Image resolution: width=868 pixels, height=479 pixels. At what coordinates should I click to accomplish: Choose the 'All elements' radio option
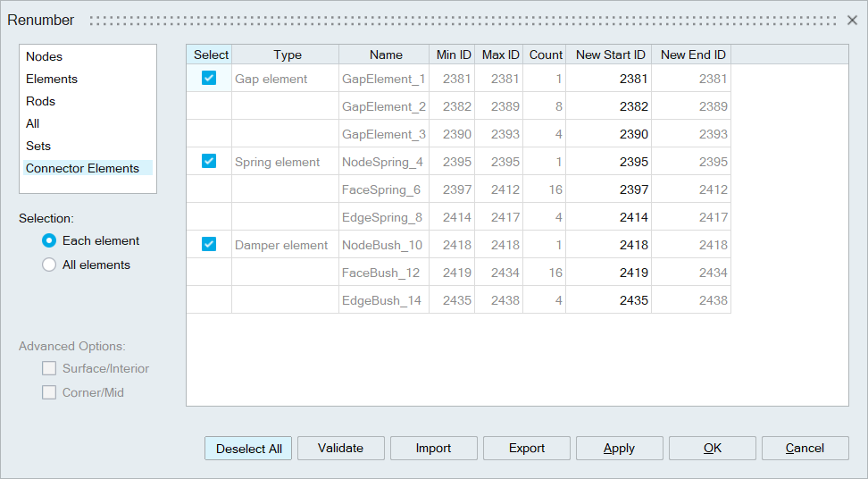pyautogui.click(x=50, y=265)
